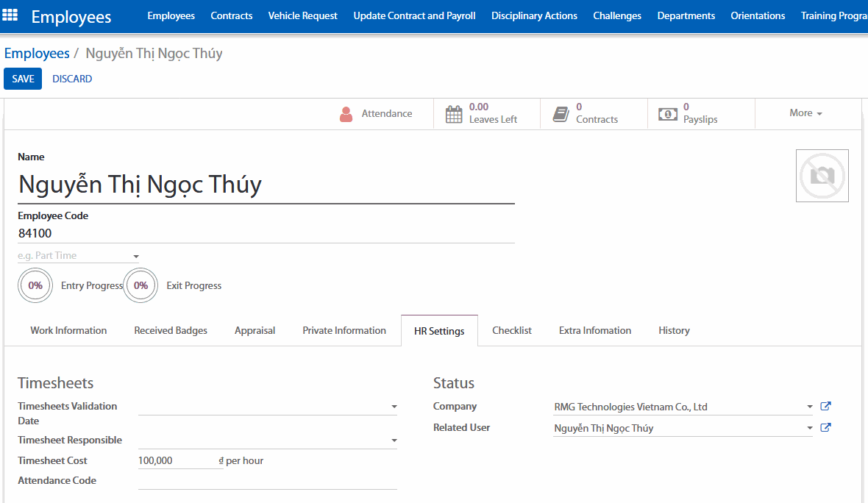Click the Leaves Left calendar icon
This screenshot has height=503, width=868.
[x=454, y=114]
